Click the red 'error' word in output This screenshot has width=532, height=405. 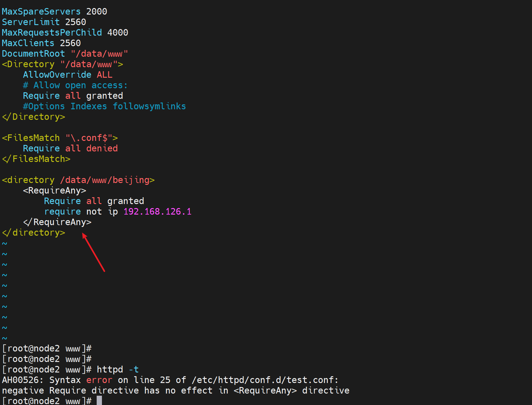pos(99,380)
